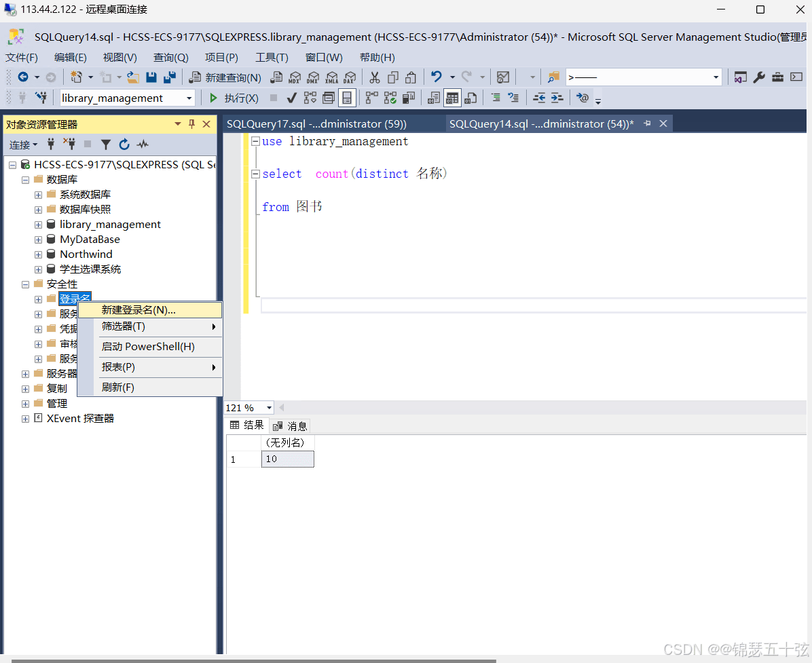Copy selection with the copy icon
This screenshot has width=812, height=663.
(393, 77)
